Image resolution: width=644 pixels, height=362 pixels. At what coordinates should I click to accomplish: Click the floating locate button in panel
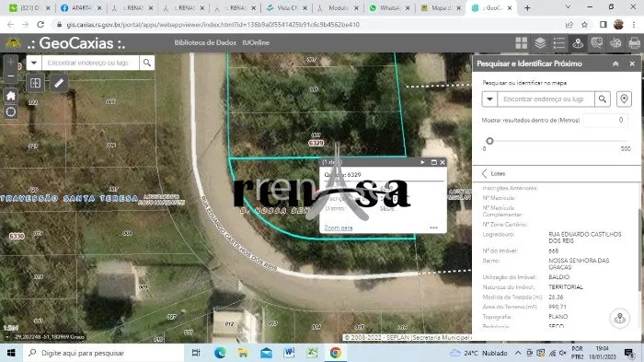click(x=620, y=319)
